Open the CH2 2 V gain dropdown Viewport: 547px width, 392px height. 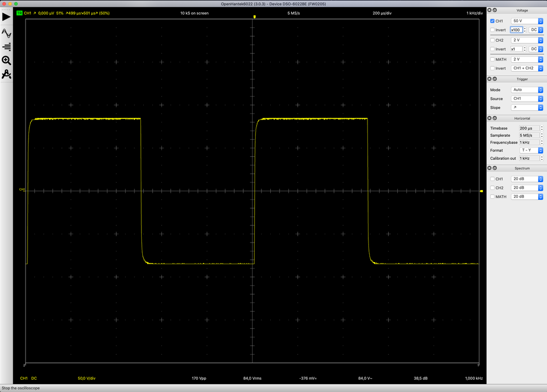tap(527, 40)
